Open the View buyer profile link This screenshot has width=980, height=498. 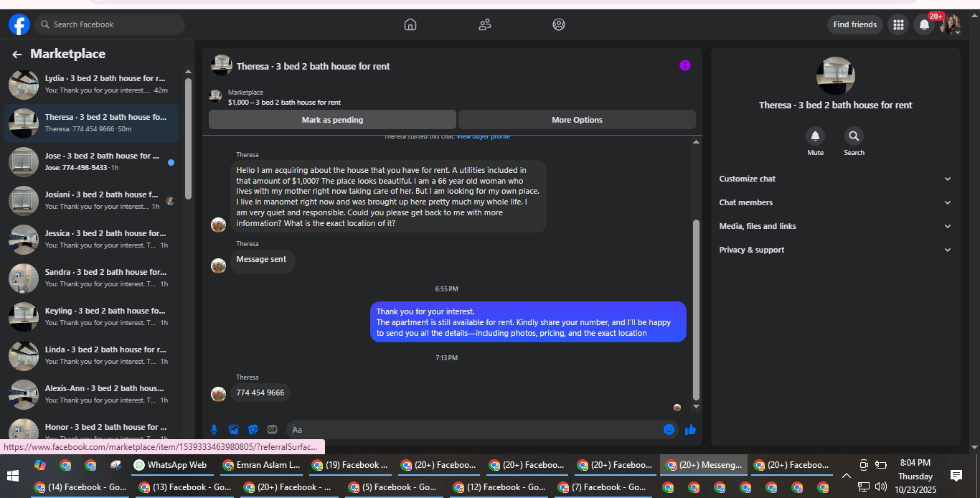click(483, 136)
